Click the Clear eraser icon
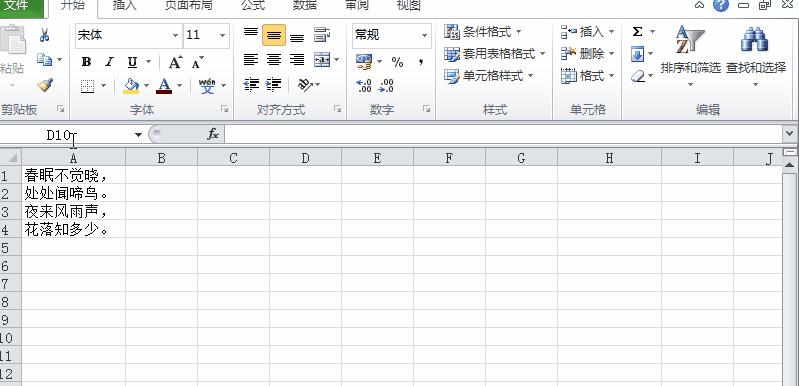 point(637,76)
